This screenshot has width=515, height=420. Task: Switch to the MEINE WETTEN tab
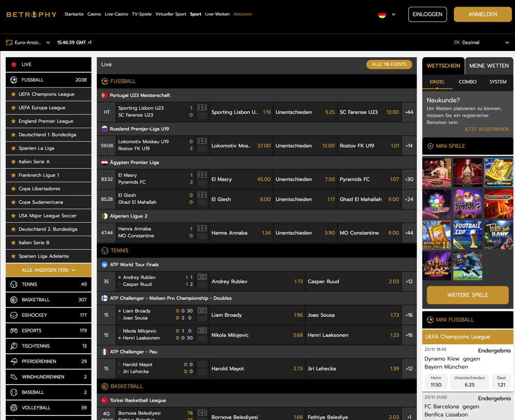click(x=489, y=66)
